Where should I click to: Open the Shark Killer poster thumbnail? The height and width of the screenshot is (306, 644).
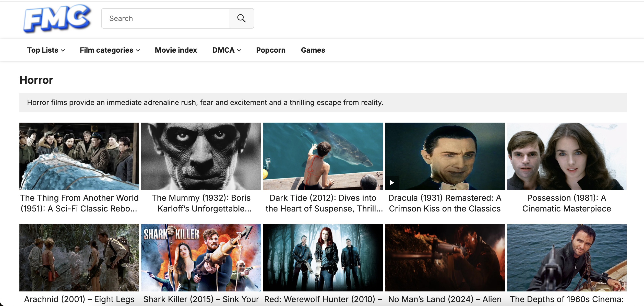[x=201, y=258]
